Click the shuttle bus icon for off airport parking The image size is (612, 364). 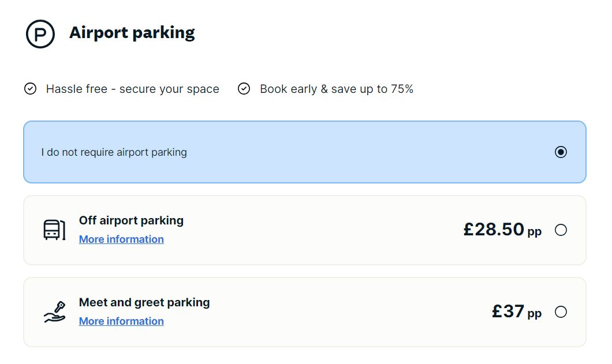tap(54, 230)
